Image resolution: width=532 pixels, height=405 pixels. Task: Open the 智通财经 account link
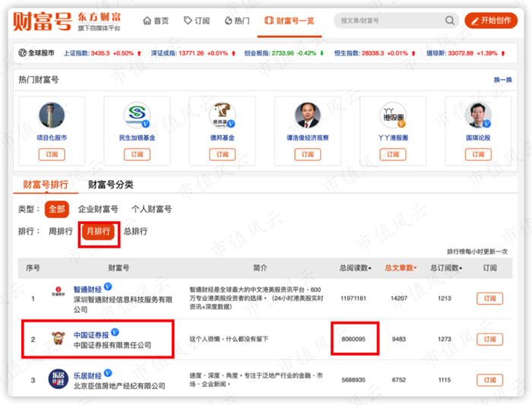[x=87, y=290]
